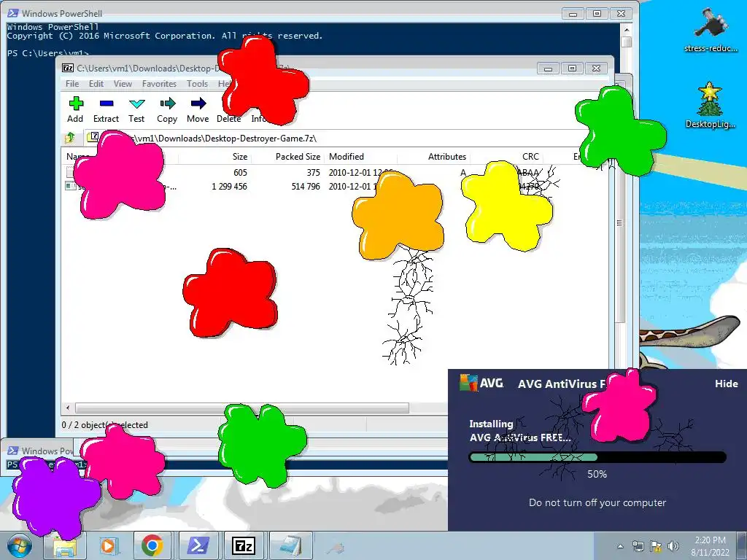Sort by Packed Size column header

point(287,157)
